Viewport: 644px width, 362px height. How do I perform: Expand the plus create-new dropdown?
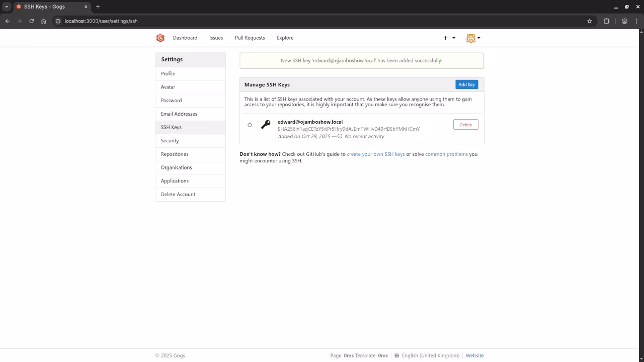[449, 38]
